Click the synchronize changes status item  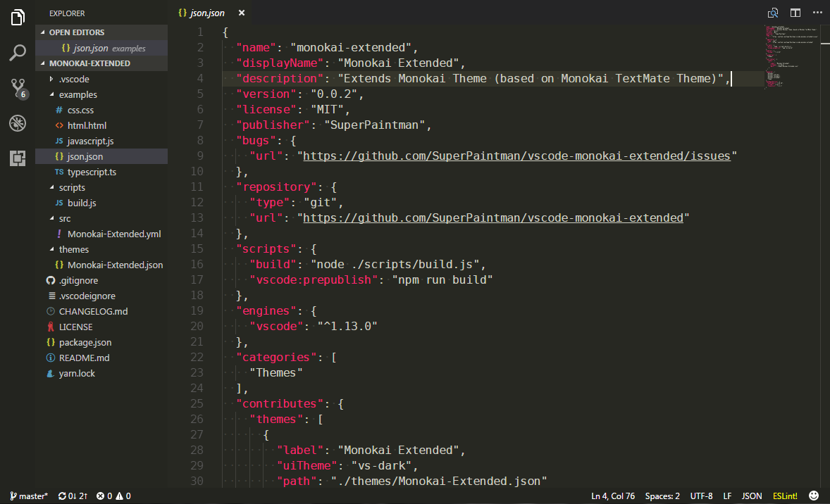(x=73, y=496)
